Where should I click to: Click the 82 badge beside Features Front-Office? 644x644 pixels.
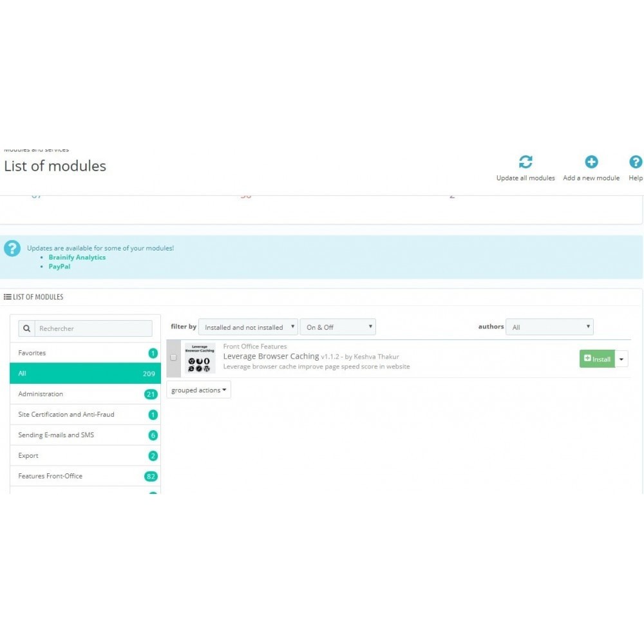tap(151, 477)
